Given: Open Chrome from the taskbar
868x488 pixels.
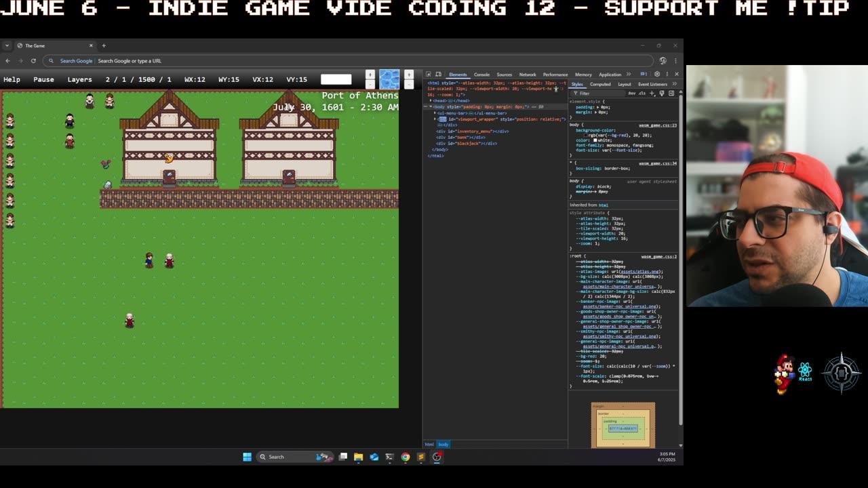Looking at the screenshot, I should [x=405, y=457].
